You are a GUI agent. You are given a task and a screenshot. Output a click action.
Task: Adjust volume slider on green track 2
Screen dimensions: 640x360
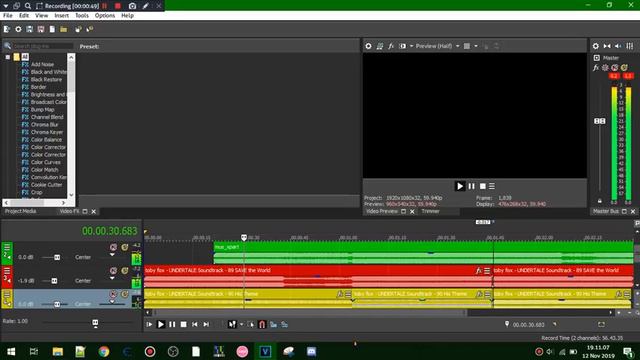pos(57,258)
